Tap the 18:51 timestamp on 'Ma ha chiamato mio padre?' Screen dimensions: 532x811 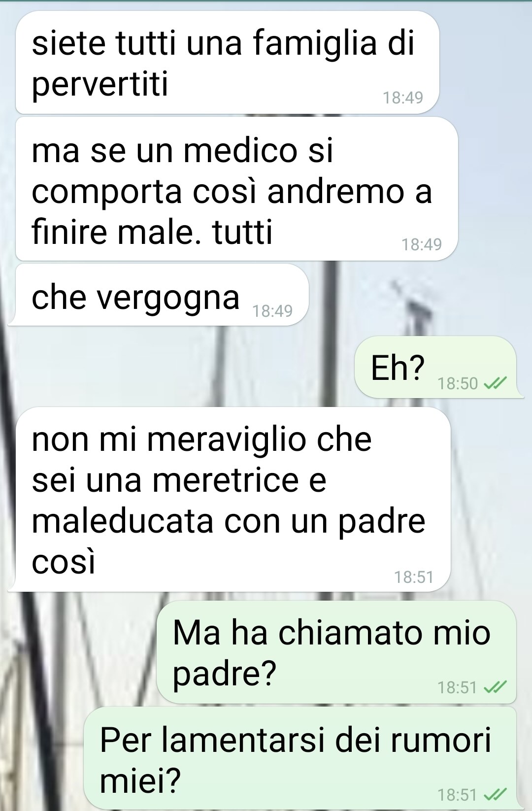click(x=457, y=687)
